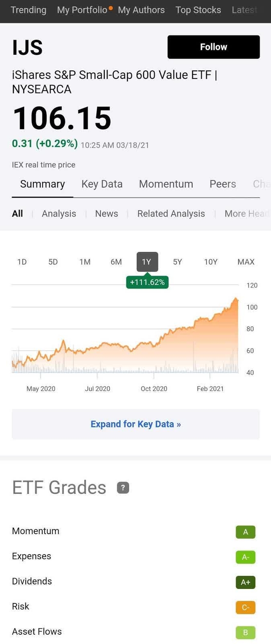The height and width of the screenshot is (644, 271).
Task: Open the ETF Grades help question-mark icon
Action: point(123,488)
